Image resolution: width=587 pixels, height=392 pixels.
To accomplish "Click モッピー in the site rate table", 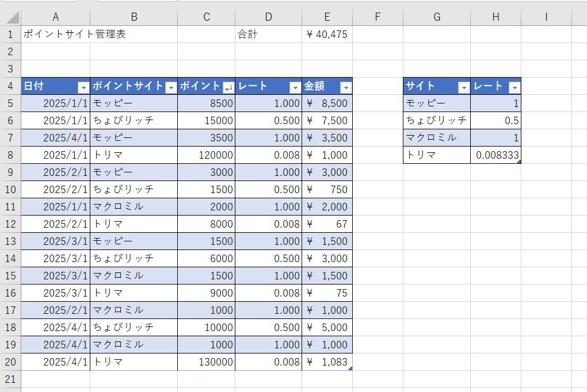I will (x=437, y=103).
